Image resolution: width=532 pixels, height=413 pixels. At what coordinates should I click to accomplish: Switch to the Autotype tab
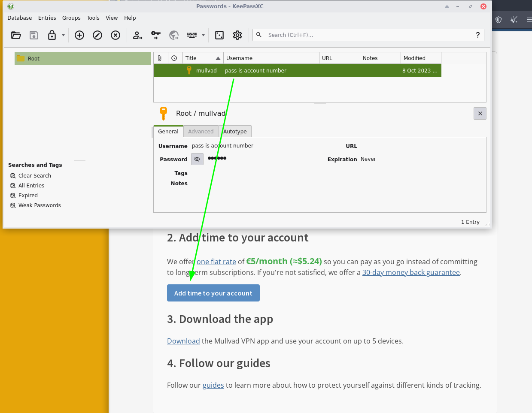click(235, 132)
